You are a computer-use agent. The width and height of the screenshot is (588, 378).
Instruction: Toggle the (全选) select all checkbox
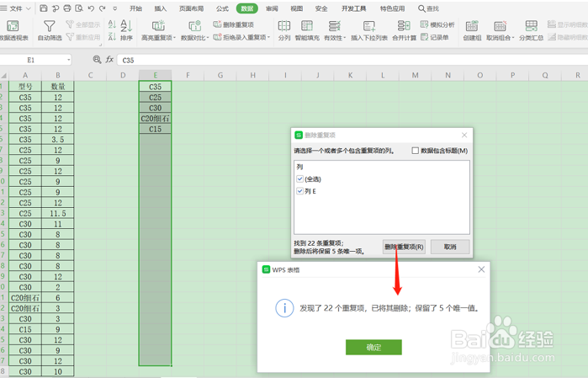click(x=299, y=178)
